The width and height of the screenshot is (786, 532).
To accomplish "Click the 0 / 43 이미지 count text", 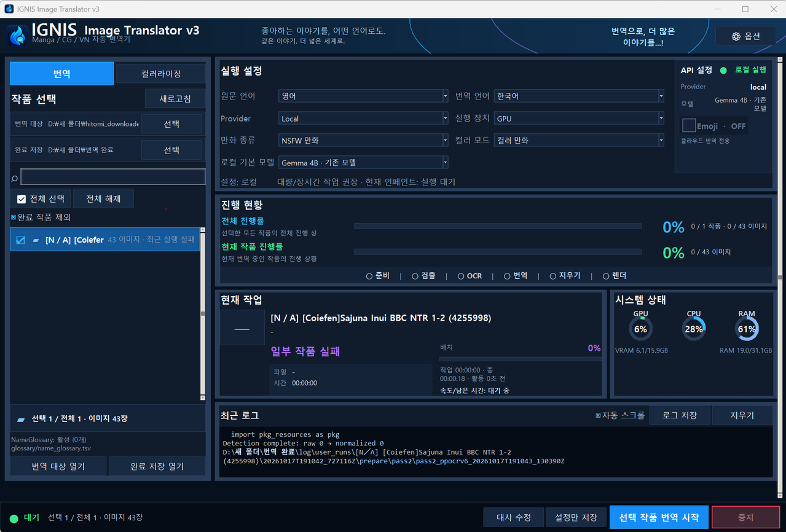I will click(710, 252).
